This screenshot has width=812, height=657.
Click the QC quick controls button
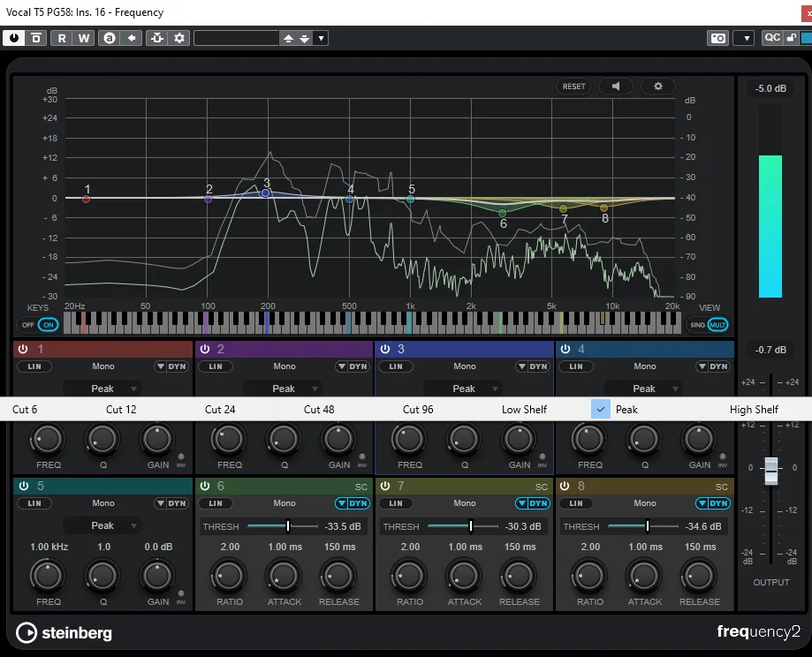point(772,38)
